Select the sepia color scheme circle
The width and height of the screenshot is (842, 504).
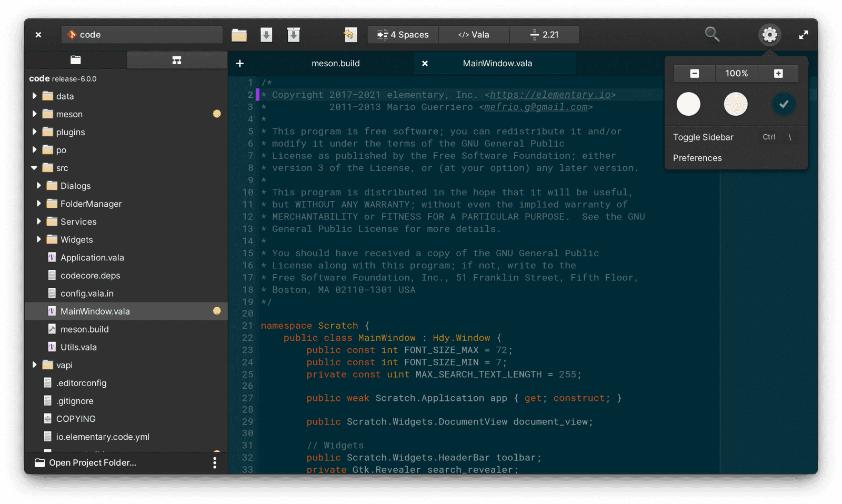[x=736, y=104]
